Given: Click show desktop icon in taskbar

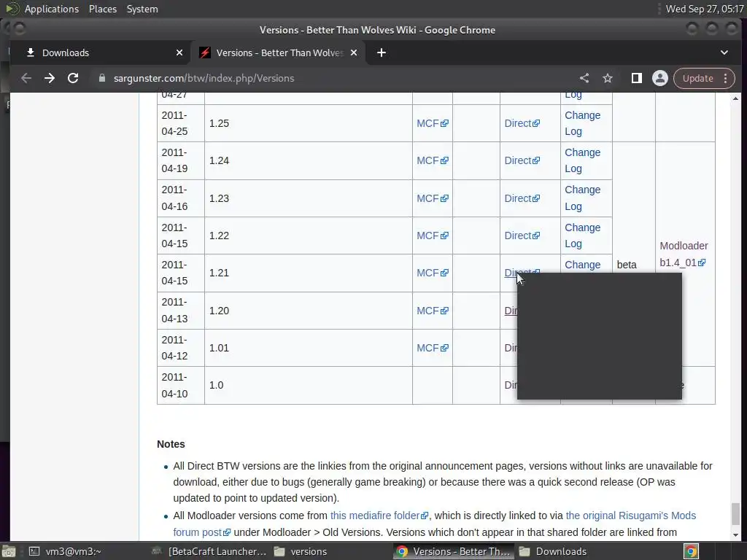Looking at the screenshot, I should tap(8, 551).
